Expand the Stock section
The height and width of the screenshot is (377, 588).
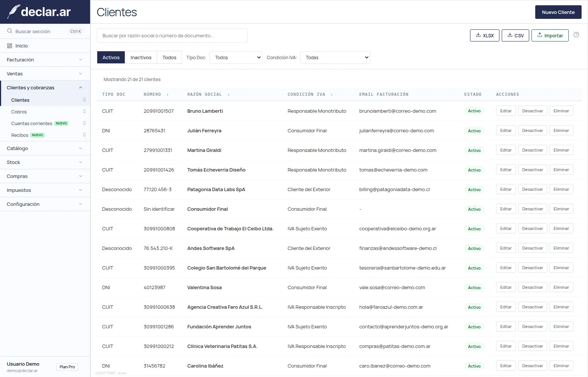(45, 162)
